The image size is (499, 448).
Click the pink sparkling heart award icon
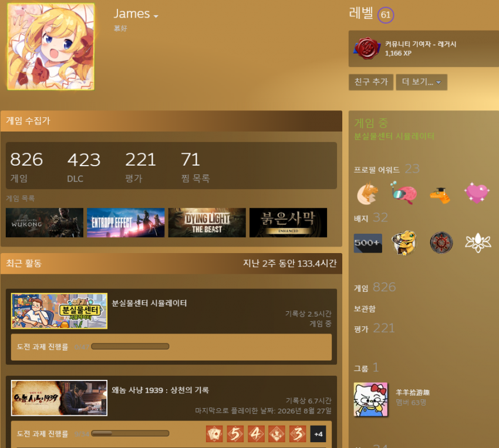477,193
